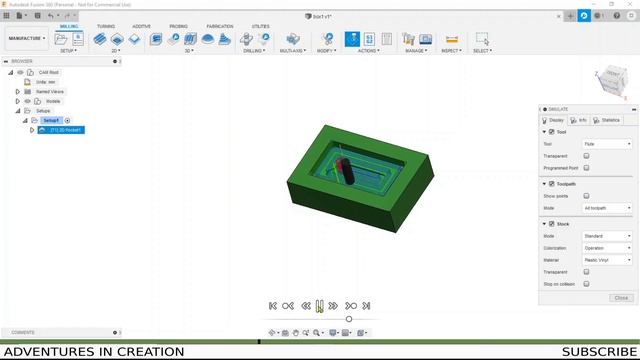This screenshot has height=360, width=640.
Task: Open the Tool Library icon in Manage
Action: point(408,39)
